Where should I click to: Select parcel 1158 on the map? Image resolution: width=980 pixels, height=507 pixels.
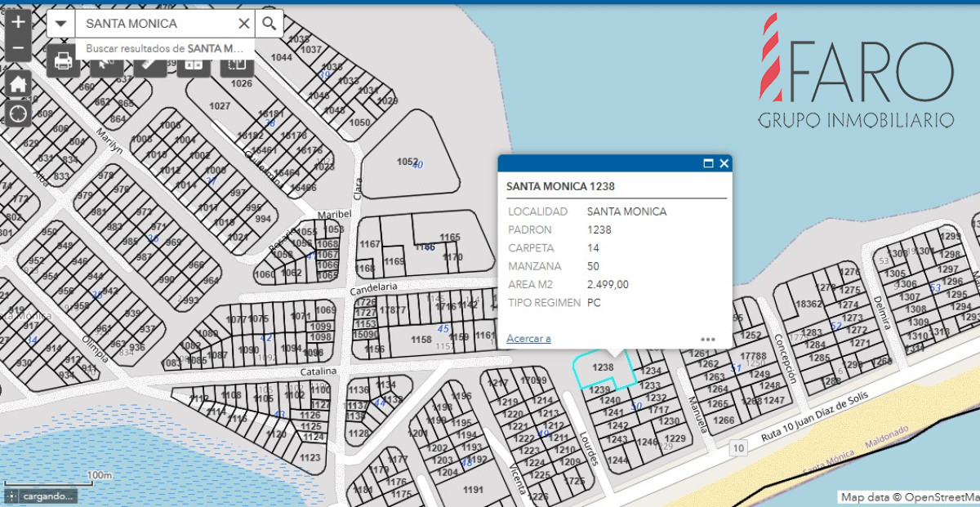coord(421,340)
